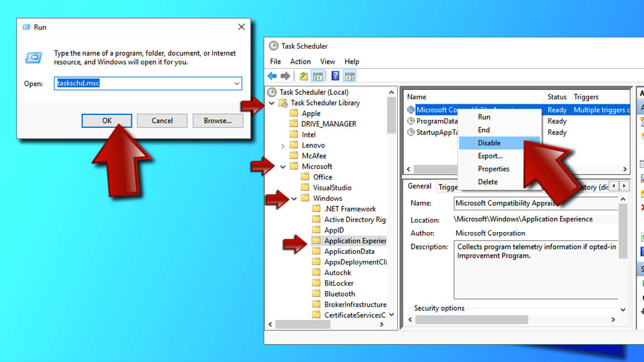This screenshot has height=362, width=644.
Task: Click the Up One Level folder icon
Action: click(x=303, y=76)
